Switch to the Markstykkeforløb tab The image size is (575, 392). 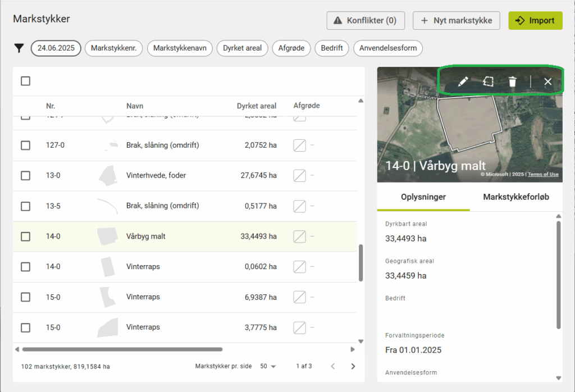(515, 197)
